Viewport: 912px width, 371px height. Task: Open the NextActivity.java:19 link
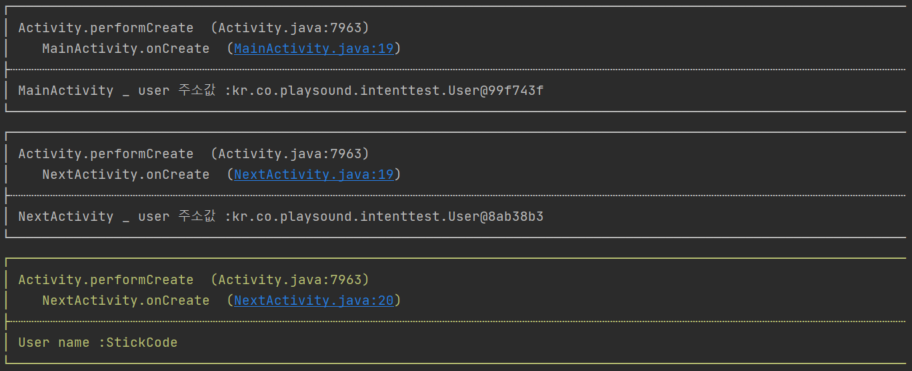314,174
